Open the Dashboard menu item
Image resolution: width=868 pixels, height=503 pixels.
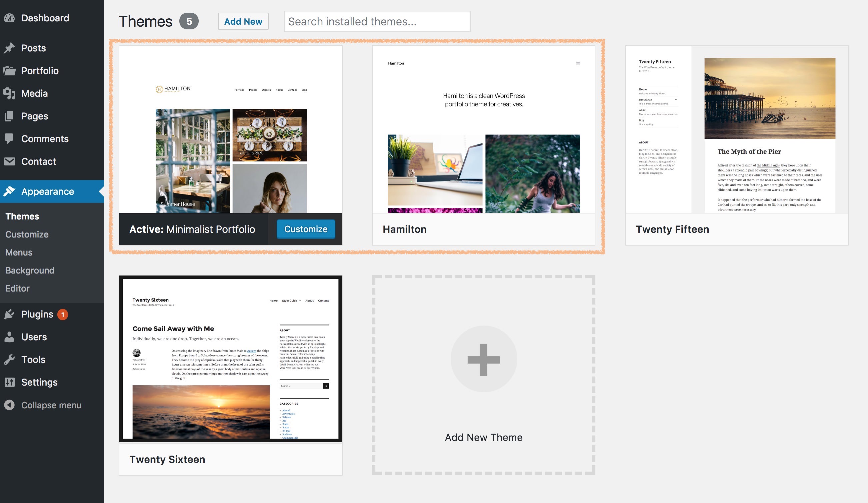pos(45,18)
